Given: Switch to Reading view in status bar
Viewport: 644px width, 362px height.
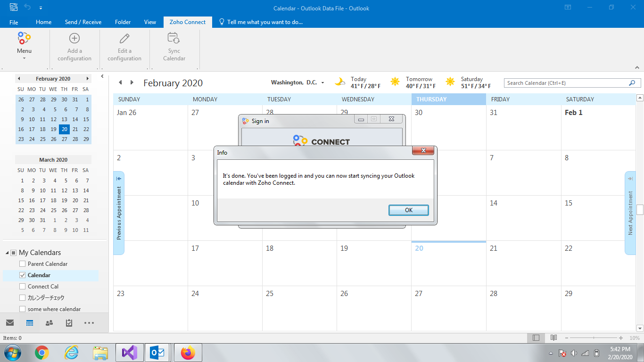Looking at the screenshot, I should coord(554,338).
